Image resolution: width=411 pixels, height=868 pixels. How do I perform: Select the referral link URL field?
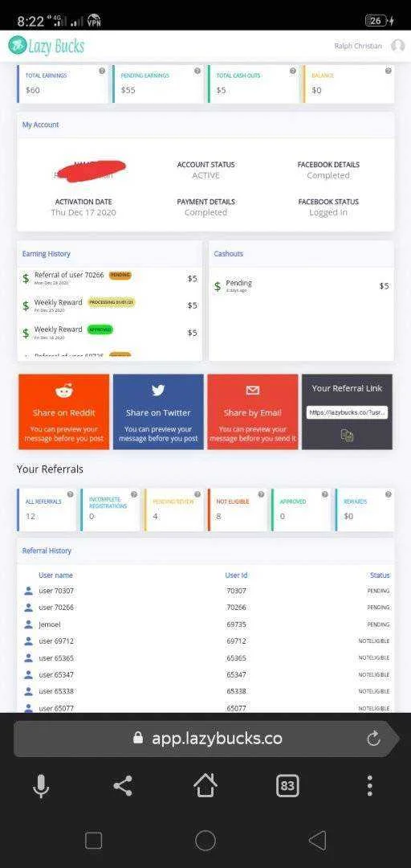point(347,412)
